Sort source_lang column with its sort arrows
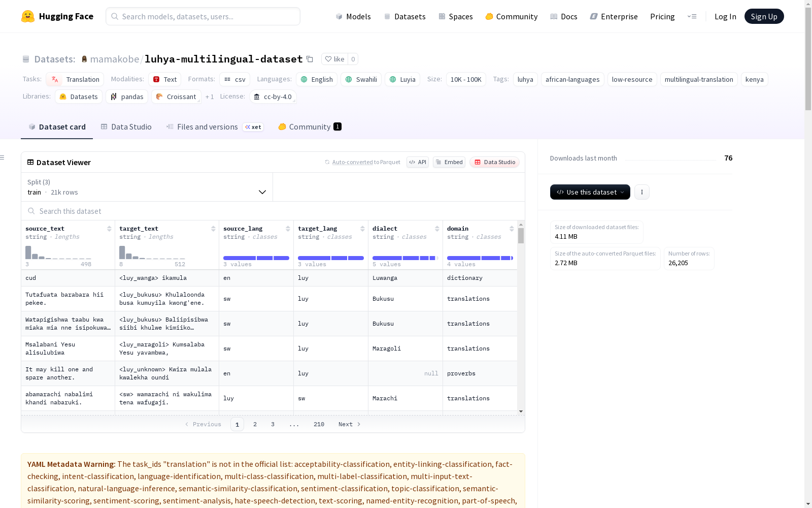812x508 pixels. (x=288, y=229)
